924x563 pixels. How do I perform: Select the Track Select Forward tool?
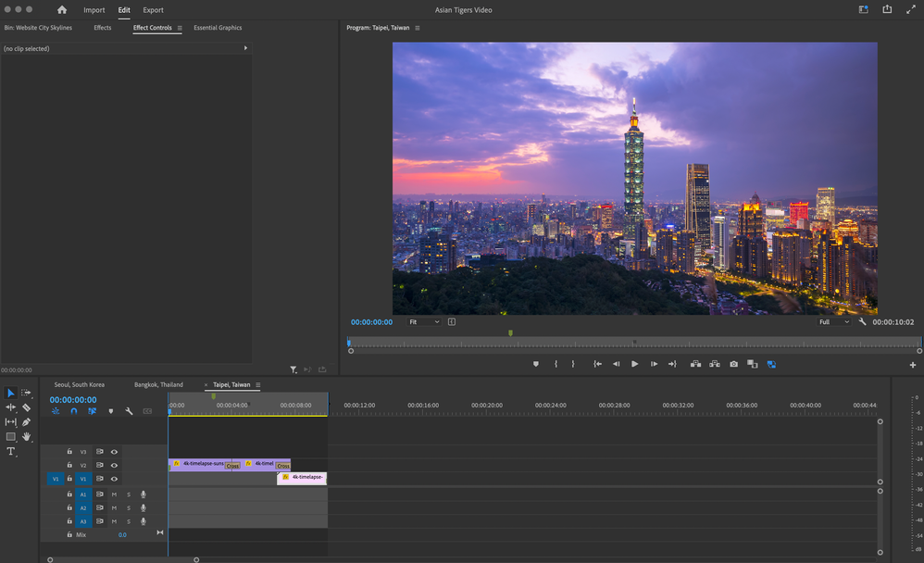[x=27, y=394]
